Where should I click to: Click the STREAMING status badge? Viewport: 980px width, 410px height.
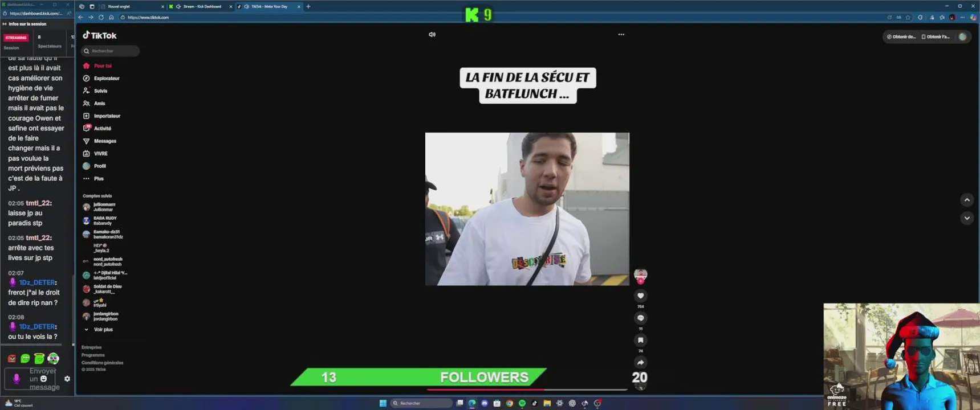click(16, 38)
